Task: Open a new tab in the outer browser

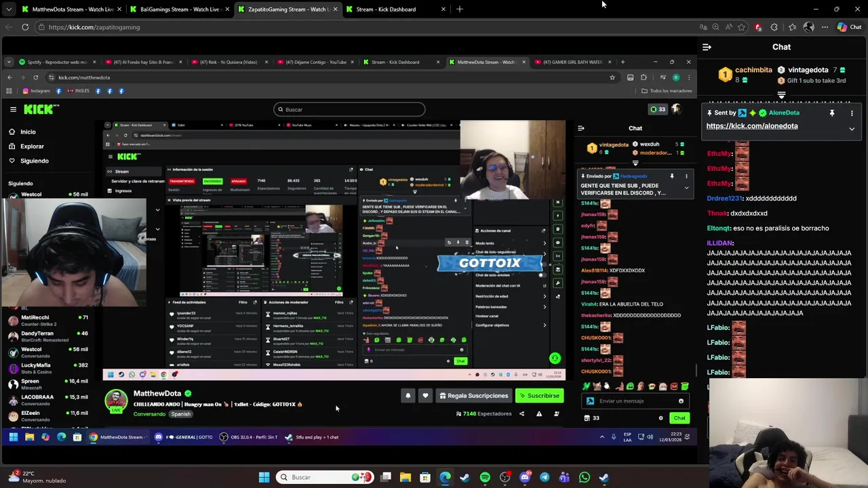Action: coord(460,9)
